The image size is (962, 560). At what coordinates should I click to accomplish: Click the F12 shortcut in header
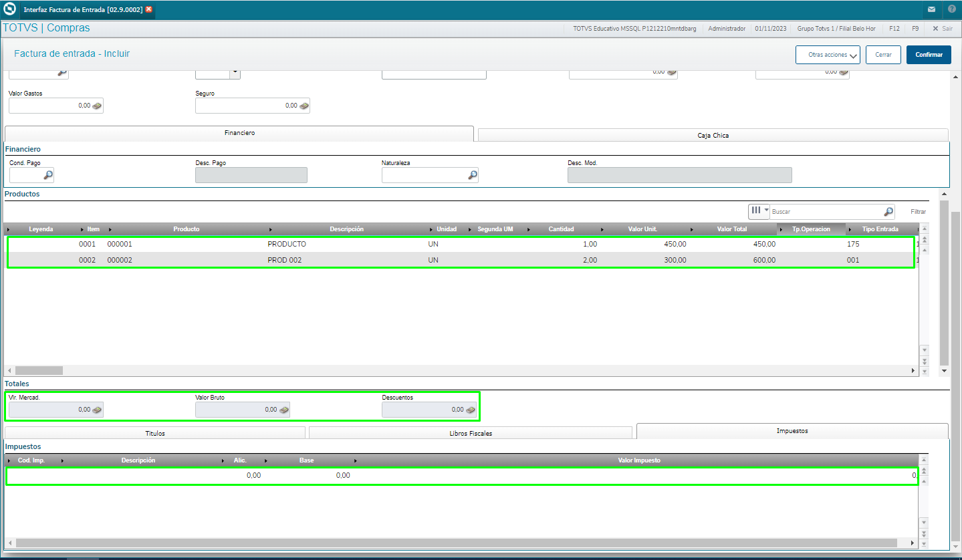[894, 29]
